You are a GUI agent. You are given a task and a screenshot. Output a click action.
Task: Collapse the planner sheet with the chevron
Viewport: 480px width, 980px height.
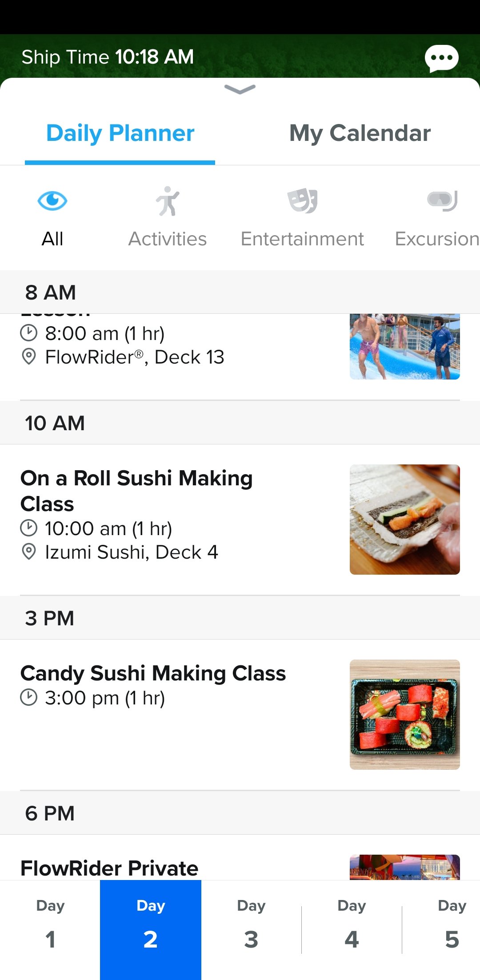(x=240, y=89)
